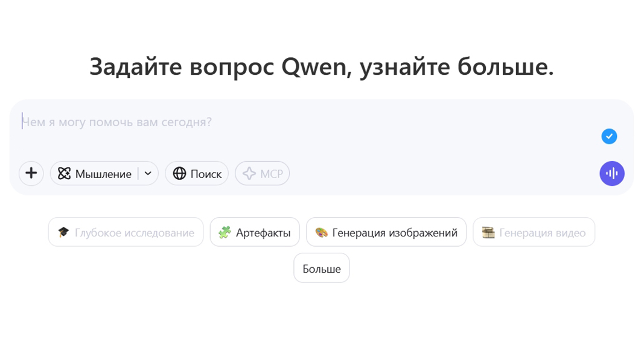Open the Мышление dropdown arrow
This screenshot has width=644, height=362.
click(x=148, y=173)
